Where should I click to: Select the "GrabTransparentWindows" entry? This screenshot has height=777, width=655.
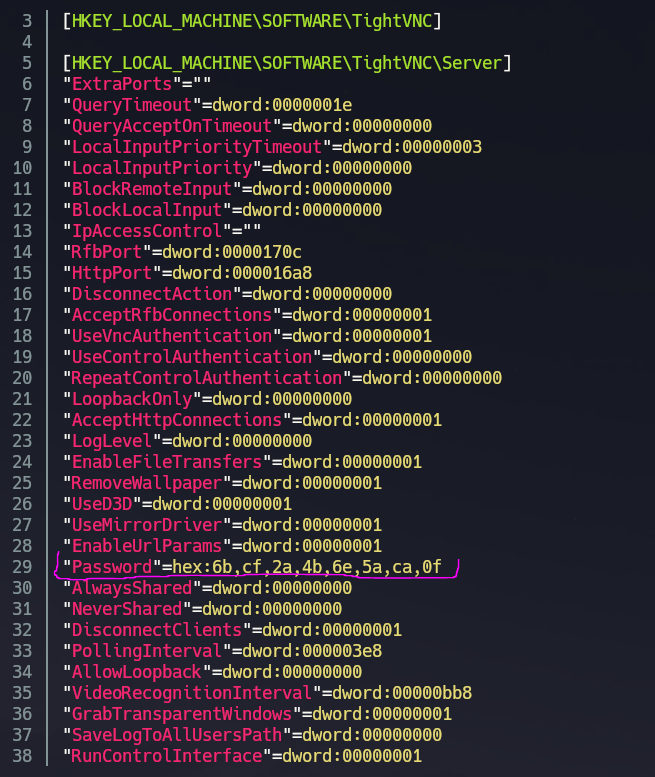click(x=257, y=714)
